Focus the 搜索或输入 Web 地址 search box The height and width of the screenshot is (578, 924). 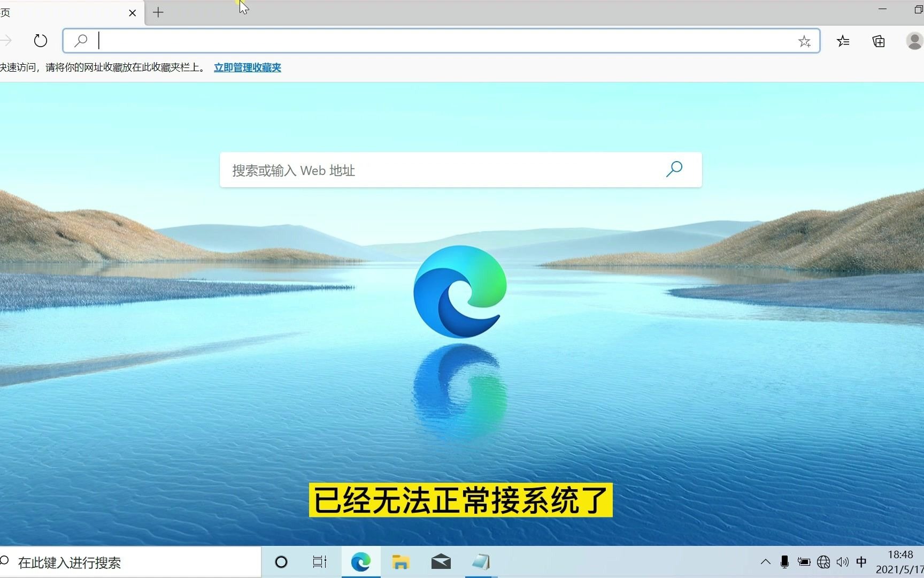point(460,170)
